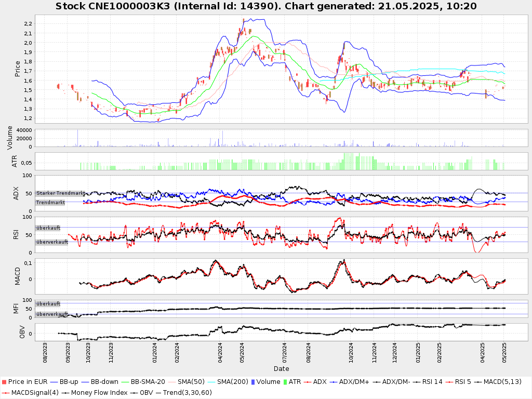
Task: Click the red Price in EUR legend square
Action: click(4, 382)
